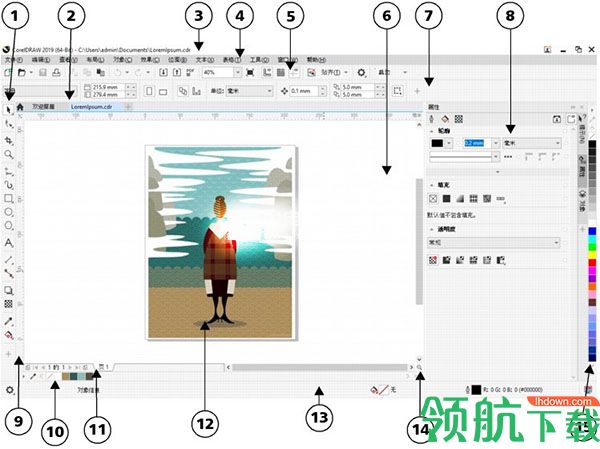
Task: Click the Home icon tab
Action: (x=20, y=107)
